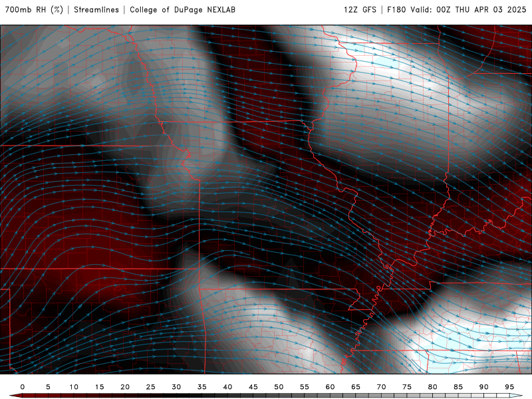
Task: Click the 85 label on the colorbar
Action: pos(458,387)
